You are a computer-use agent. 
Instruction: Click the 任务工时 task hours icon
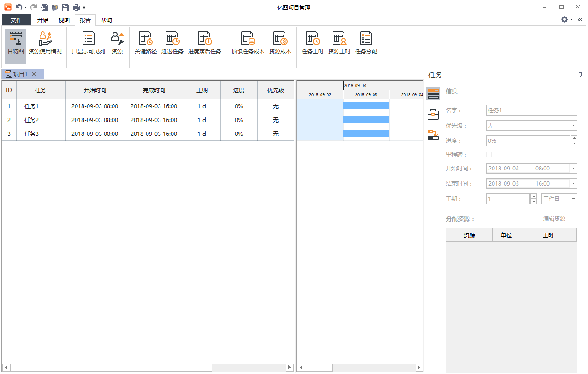coord(312,43)
